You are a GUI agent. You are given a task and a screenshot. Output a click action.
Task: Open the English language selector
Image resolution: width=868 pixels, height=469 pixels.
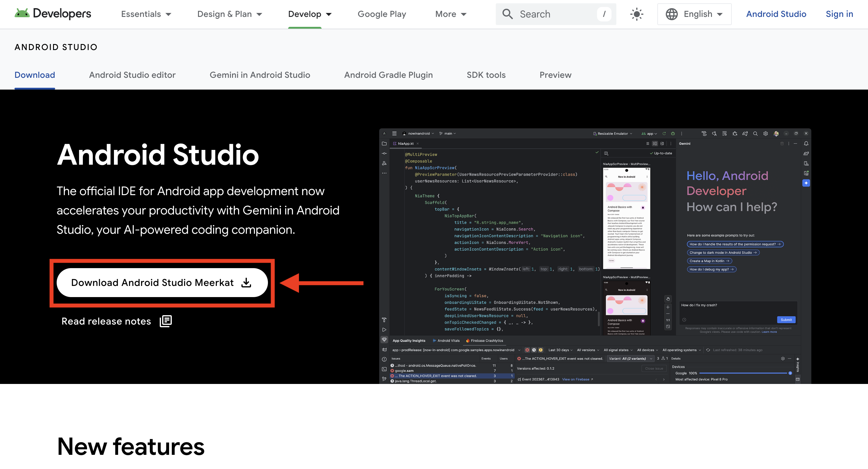(694, 14)
